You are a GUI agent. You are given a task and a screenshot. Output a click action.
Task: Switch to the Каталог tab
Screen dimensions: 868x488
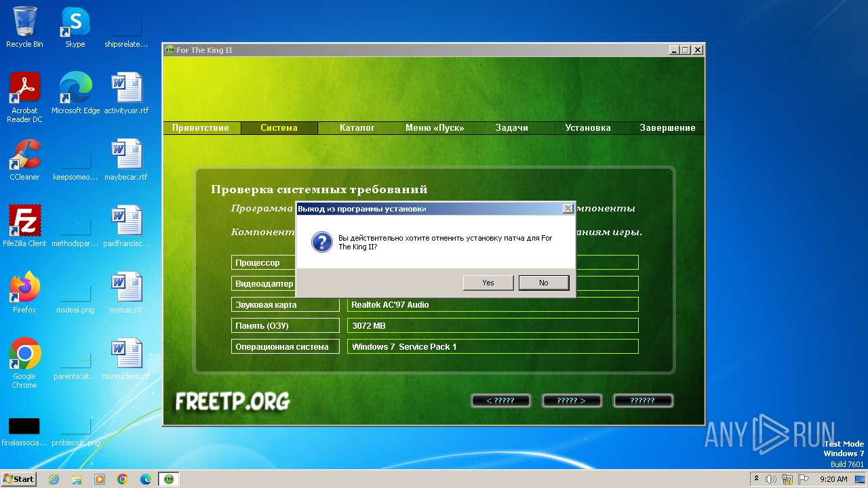point(357,128)
